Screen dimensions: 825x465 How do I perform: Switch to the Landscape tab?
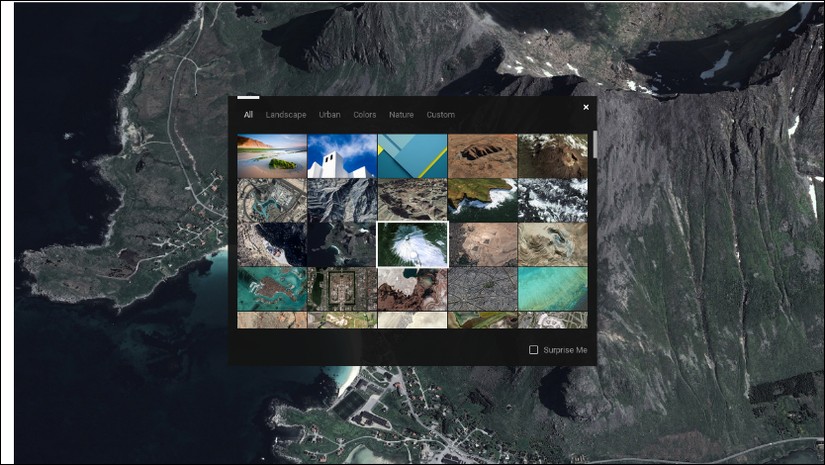point(286,115)
